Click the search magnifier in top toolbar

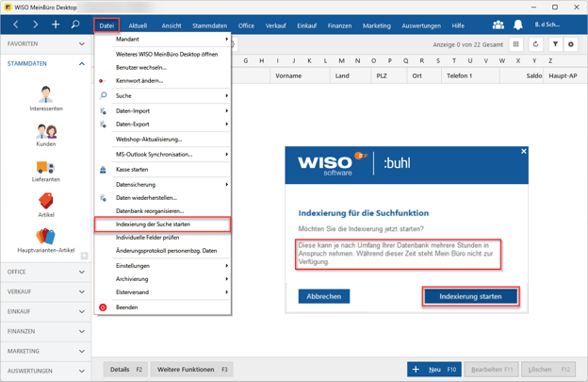tap(75, 25)
